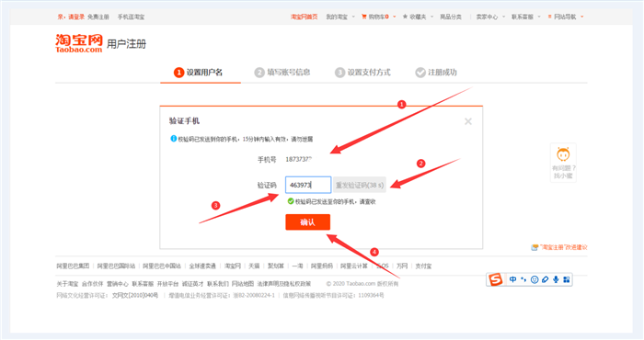This screenshot has height=340, width=644.
Task: Open 淘宝网首页 in top bar
Action: (x=304, y=17)
